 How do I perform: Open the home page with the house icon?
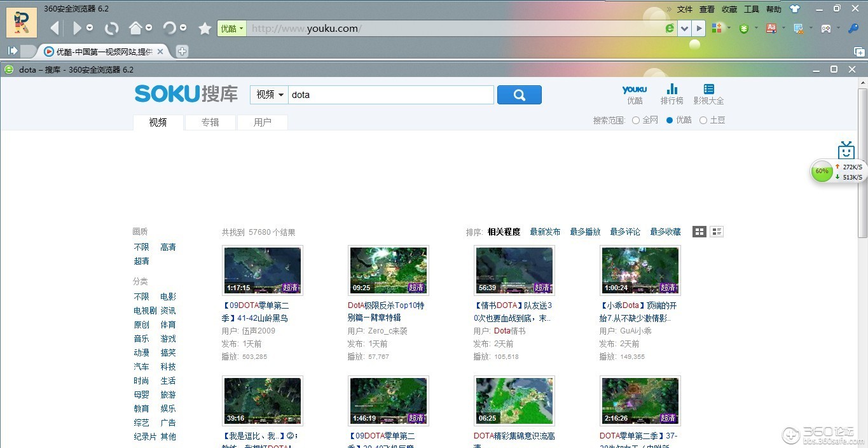[x=135, y=28]
